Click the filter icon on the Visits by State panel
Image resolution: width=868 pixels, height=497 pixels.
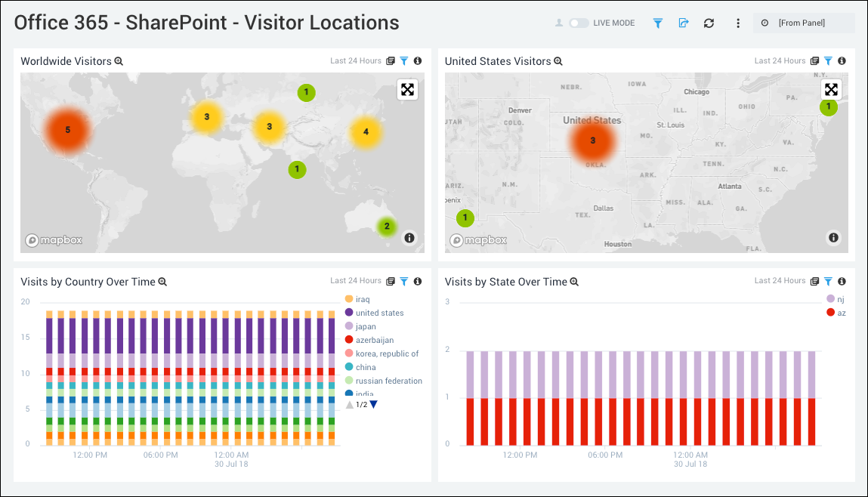pos(829,280)
